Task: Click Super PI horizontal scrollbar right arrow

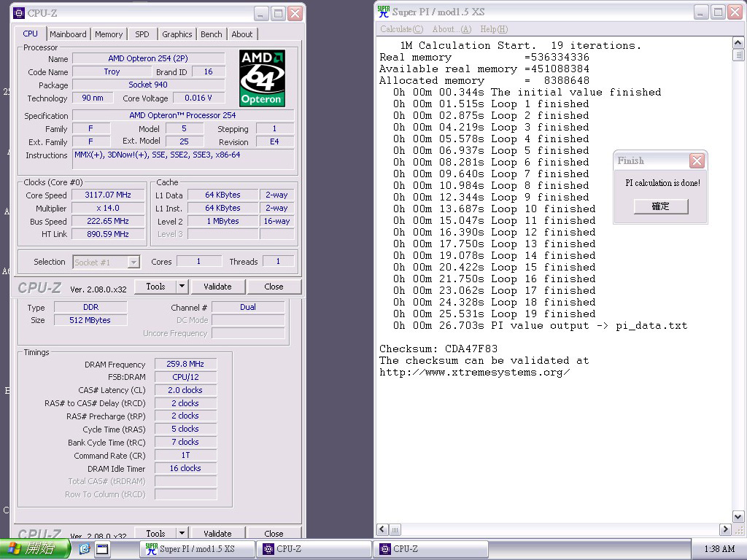Action: pos(724,529)
